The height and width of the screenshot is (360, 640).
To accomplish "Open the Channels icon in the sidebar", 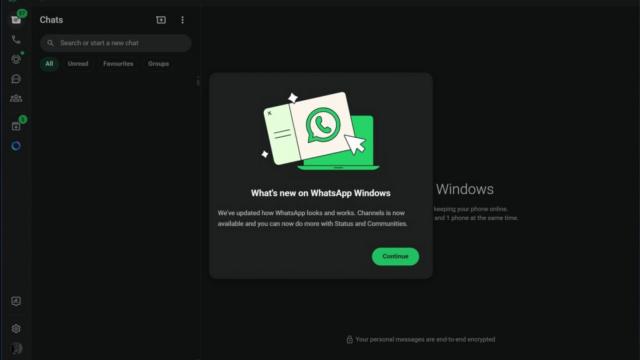I will (x=16, y=79).
